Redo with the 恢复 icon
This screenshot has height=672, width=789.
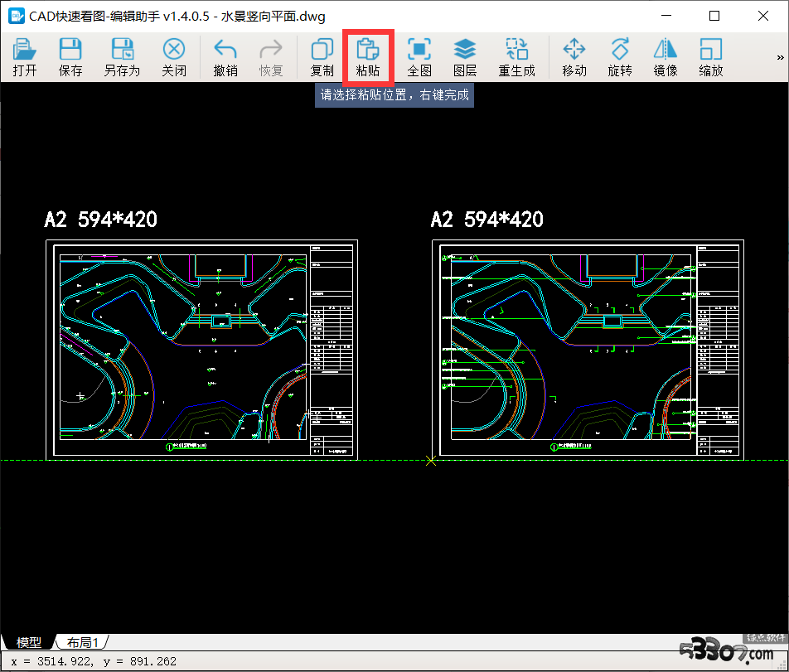click(271, 57)
